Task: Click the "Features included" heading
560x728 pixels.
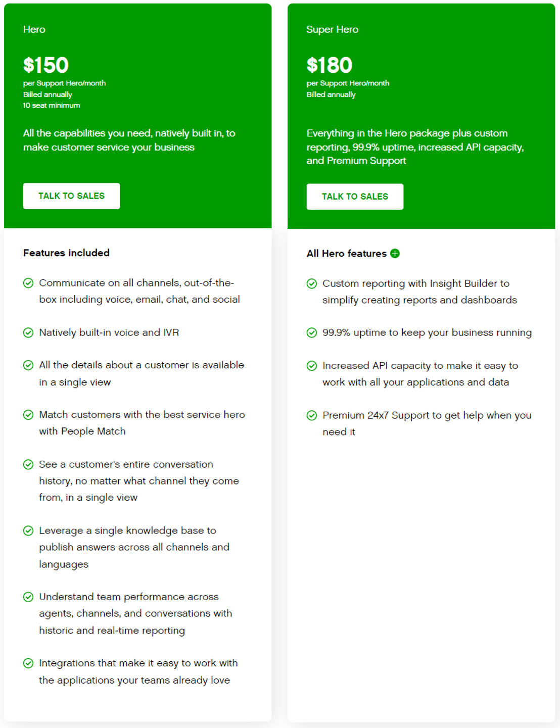Action: [66, 253]
